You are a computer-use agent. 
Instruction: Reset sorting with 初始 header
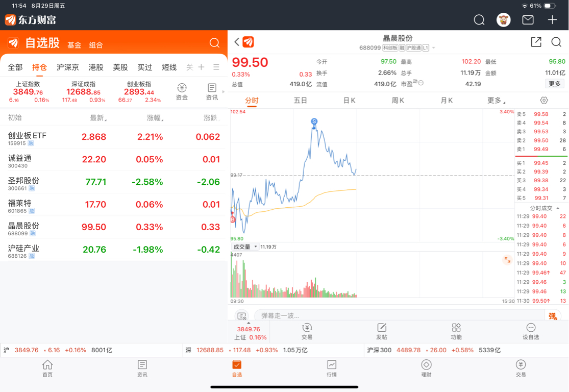(15, 117)
